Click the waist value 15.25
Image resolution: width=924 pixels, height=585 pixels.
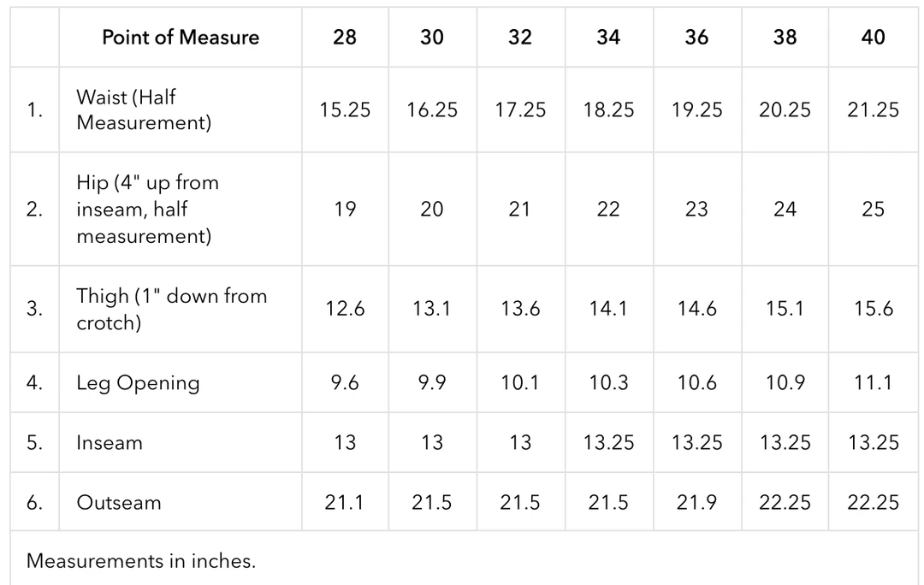click(x=345, y=110)
